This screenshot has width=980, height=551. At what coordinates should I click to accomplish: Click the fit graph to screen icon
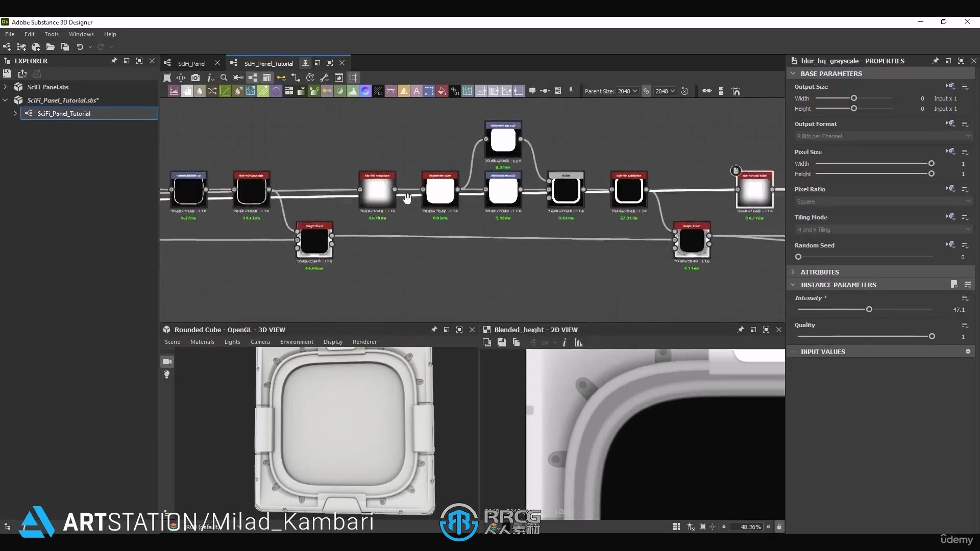pos(167,78)
